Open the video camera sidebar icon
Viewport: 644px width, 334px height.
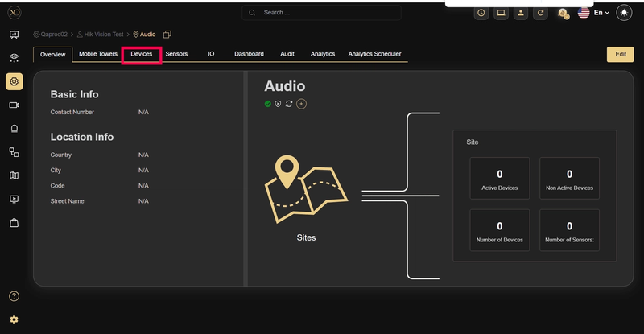(x=14, y=105)
